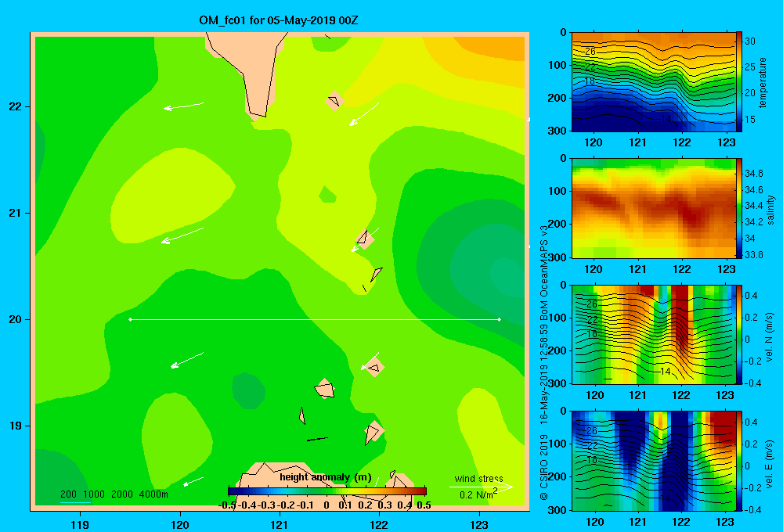Viewport: 783px width, 532px height.
Task: Click the small island near 121.5E 22N
Action: (x=334, y=101)
